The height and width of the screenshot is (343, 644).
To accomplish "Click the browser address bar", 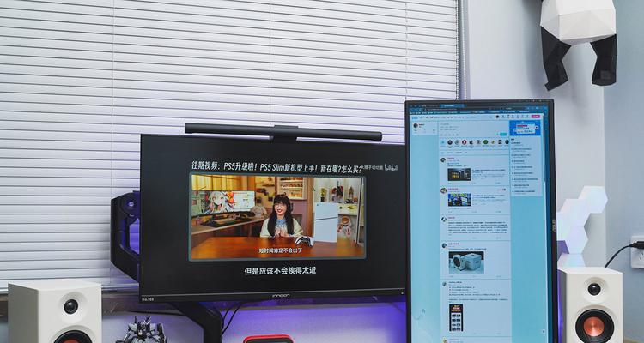I will (458, 109).
